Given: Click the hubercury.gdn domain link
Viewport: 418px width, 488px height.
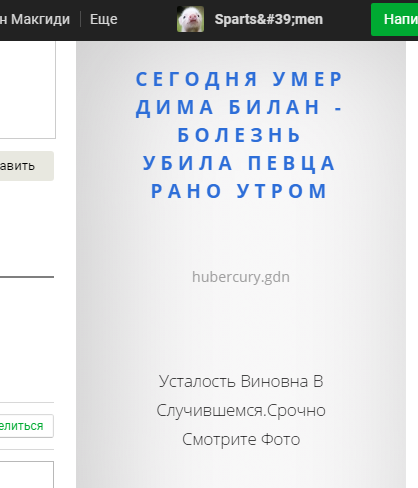Looking at the screenshot, I should (x=241, y=277).
